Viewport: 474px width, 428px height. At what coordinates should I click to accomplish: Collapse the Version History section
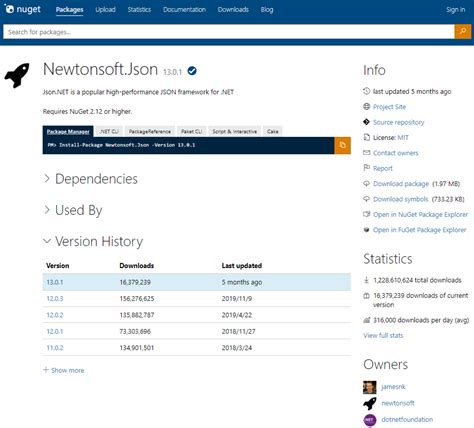tap(93, 241)
